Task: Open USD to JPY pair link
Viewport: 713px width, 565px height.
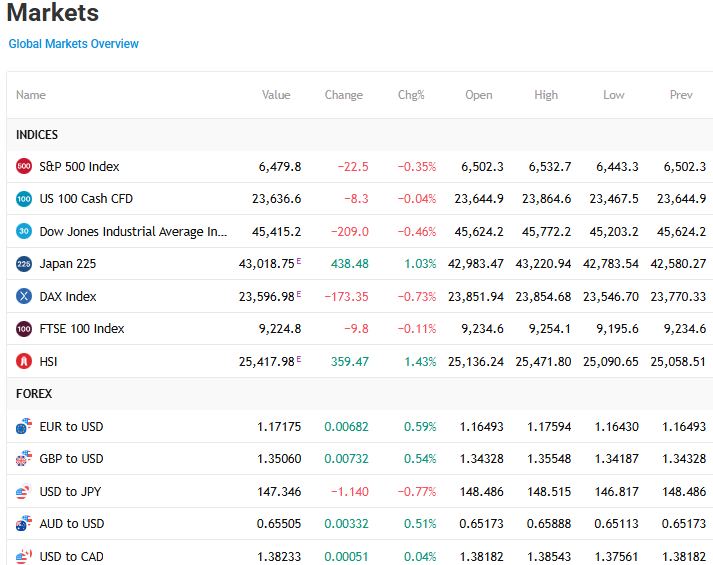Action: tap(70, 492)
